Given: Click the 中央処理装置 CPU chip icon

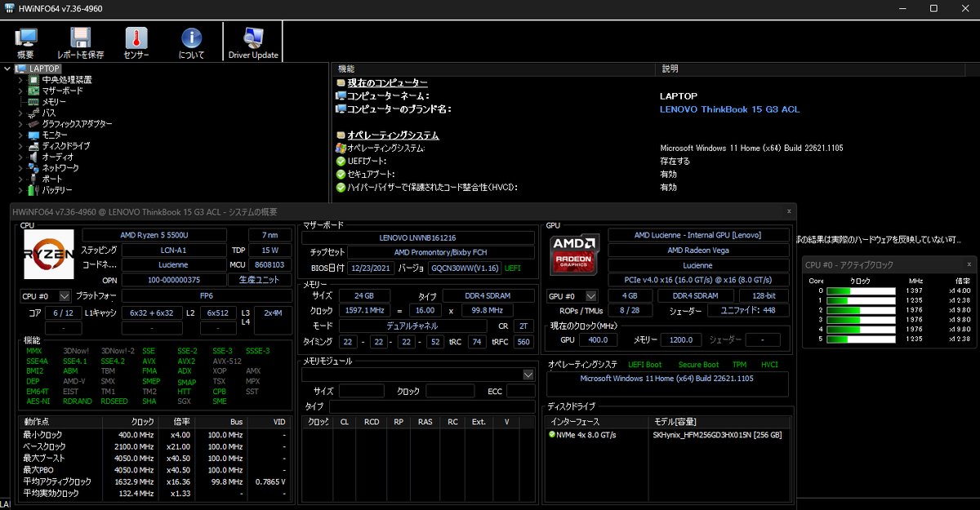Looking at the screenshot, I should [x=34, y=80].
